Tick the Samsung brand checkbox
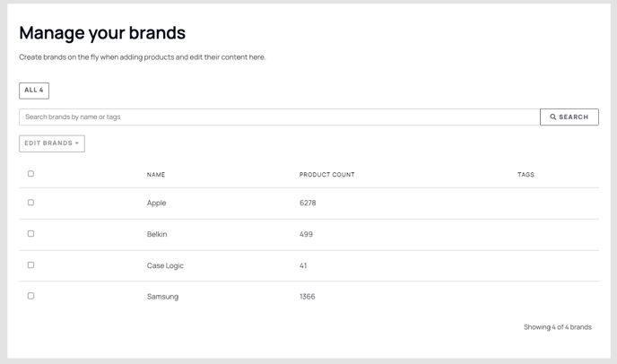Viewport: 617px width, 364px height. pos(30,296)
